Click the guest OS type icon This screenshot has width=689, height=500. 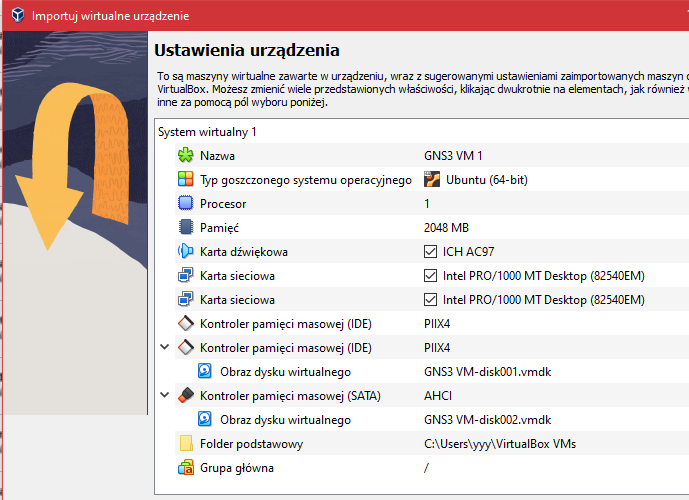[185, 179]
